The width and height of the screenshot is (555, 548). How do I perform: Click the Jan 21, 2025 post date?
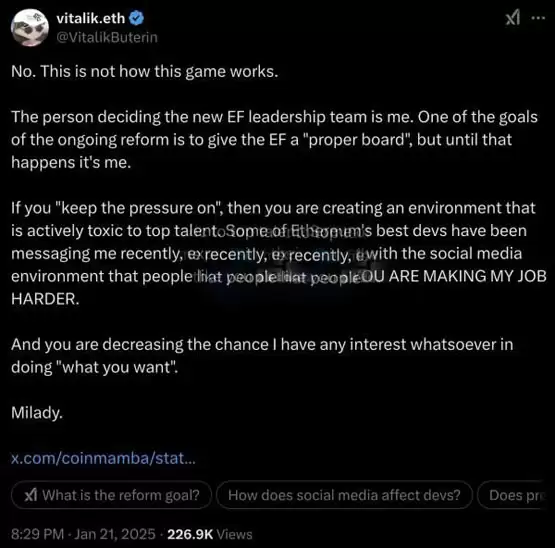point(115,534)
